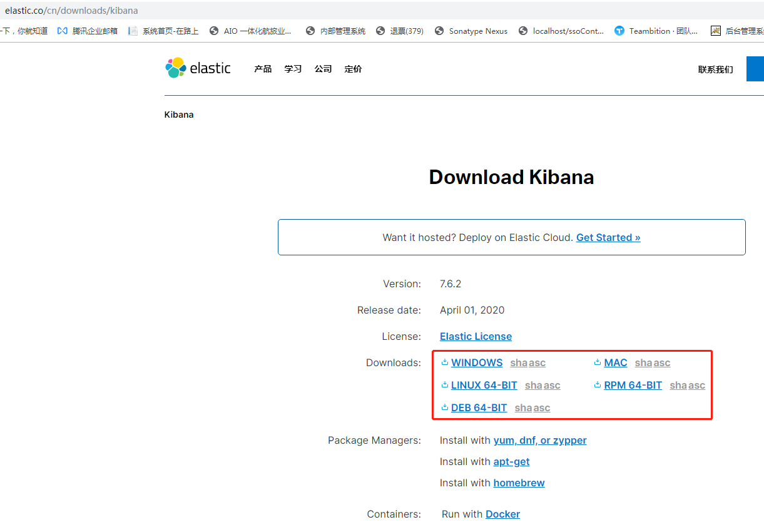Click the WINDOWS download arrow icon
Viewport: 764px width, 532px height.
click(x=445, y=362)
